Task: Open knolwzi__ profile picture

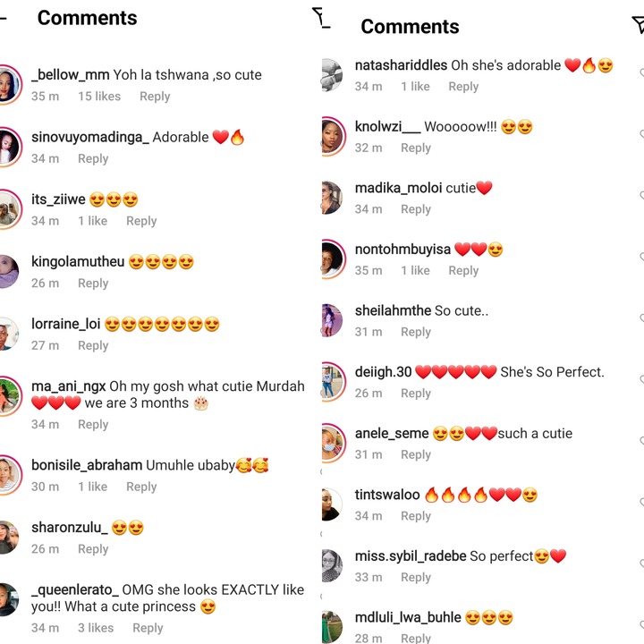Action: (334, 136)
